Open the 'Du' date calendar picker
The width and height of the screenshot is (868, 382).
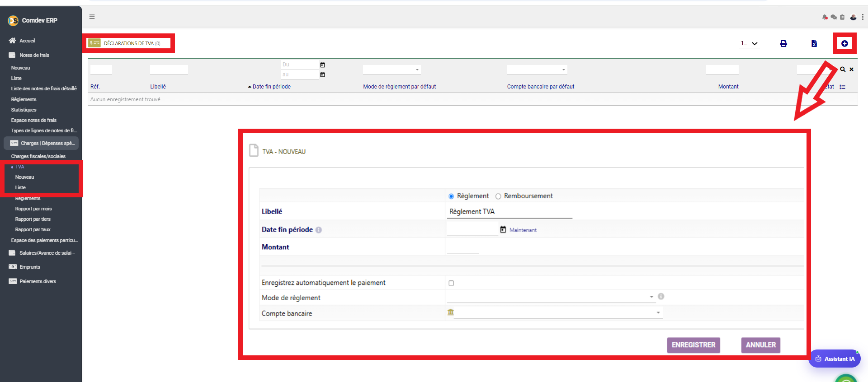[x=322, y=65]
